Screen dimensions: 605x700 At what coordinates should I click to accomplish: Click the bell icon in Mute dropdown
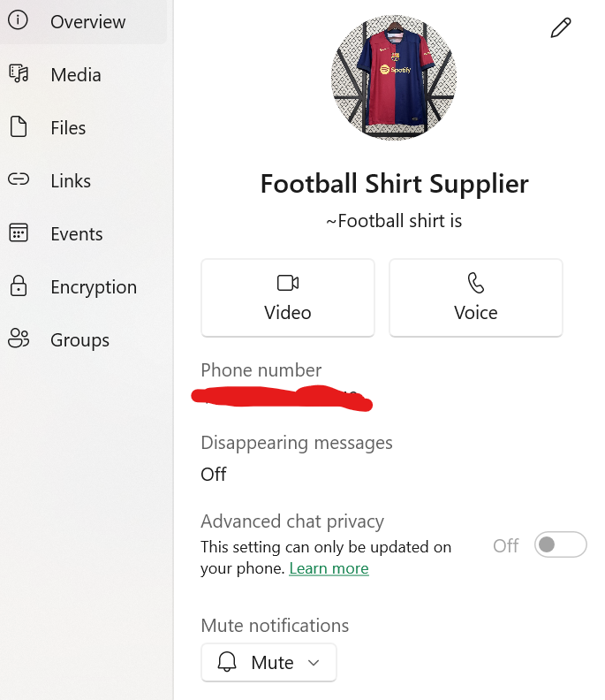228,663
